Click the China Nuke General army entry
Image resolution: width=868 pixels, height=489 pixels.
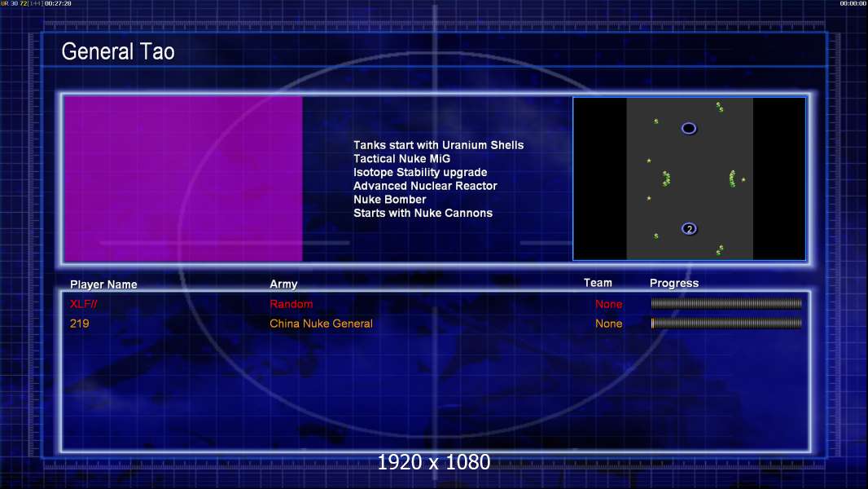tap(321, 324)
